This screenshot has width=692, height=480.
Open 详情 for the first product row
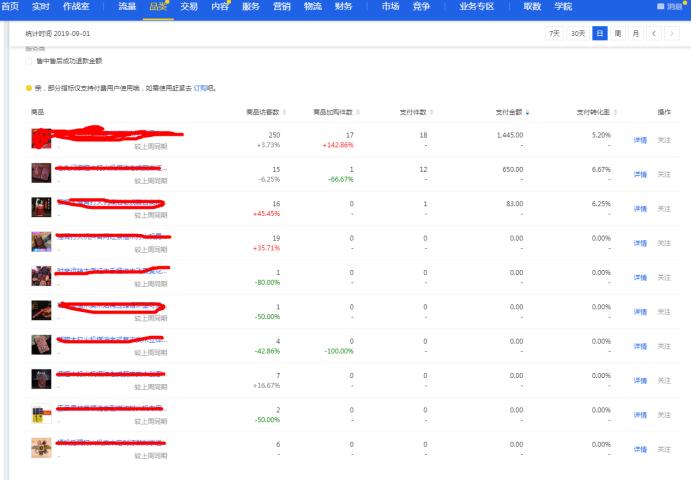click(x=640, y=140)
